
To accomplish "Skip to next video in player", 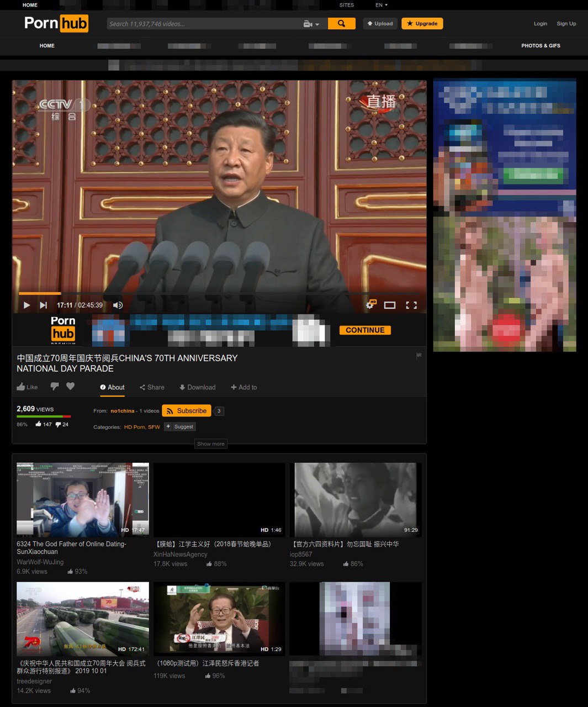I will 43,305.
